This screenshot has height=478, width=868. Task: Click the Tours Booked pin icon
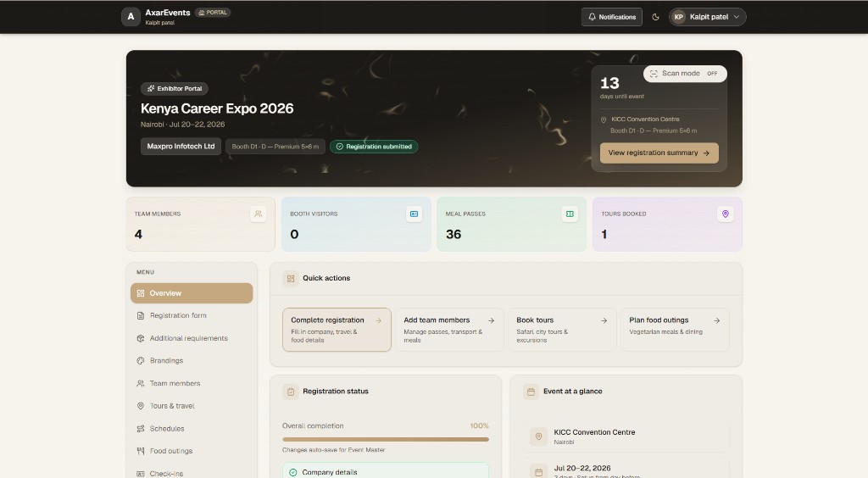pyautogui.click(x=726, y=214)
